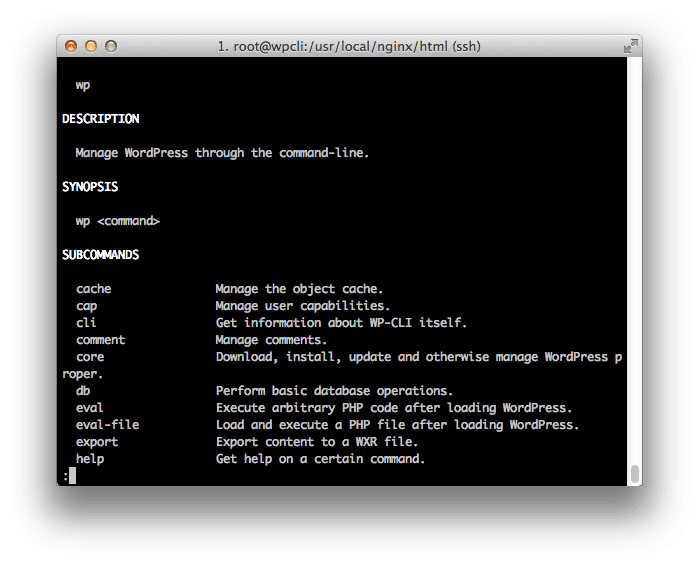Click 'Download, install, update' core description
699x565 pixels.
[x=419, y=357]
